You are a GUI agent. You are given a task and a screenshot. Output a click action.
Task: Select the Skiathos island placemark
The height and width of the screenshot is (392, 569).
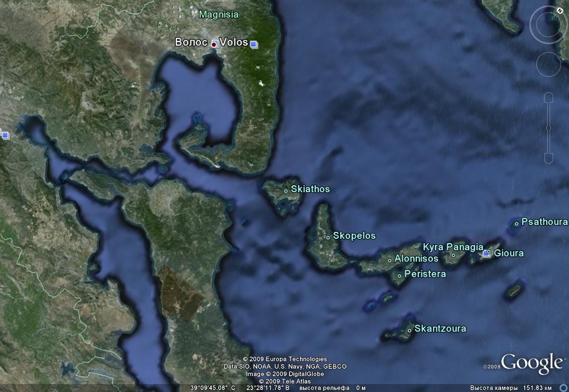(286, 190)
